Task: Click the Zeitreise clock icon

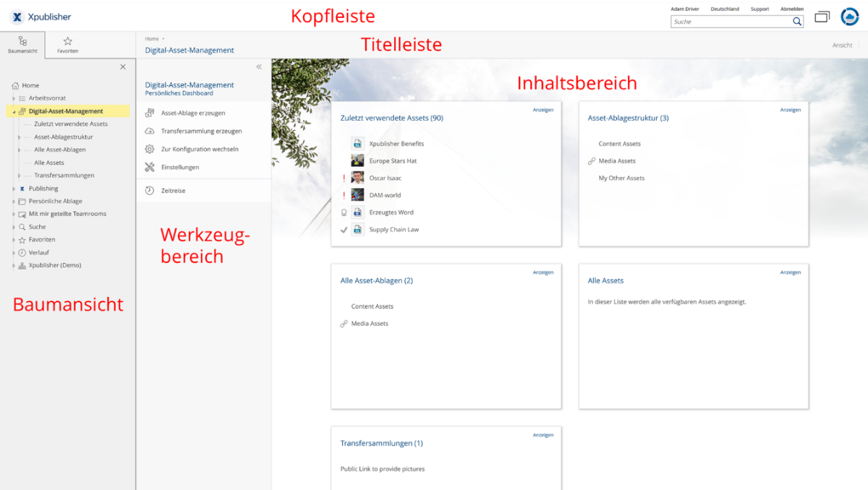Action: [x=150, y=191]
